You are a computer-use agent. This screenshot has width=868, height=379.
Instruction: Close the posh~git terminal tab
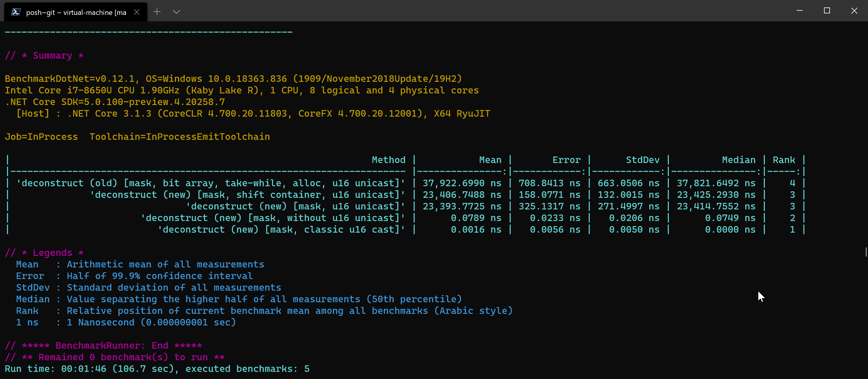tap(136, 12)
